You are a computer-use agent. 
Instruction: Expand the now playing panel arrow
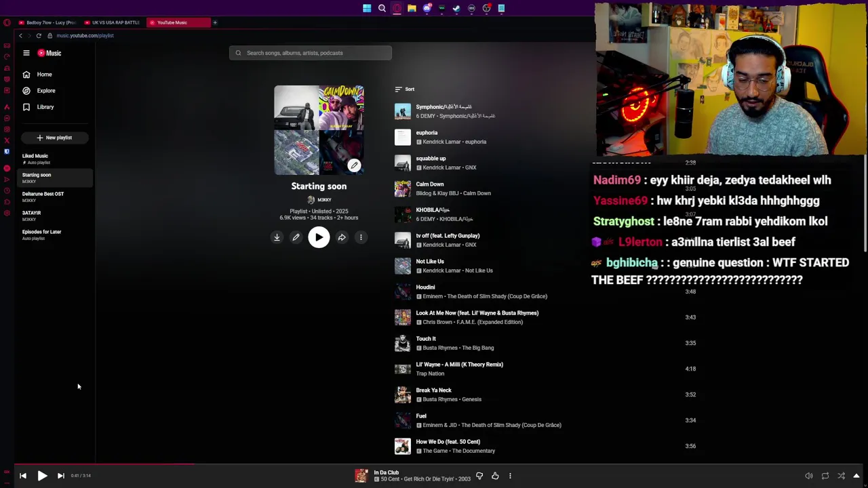click(856, 476)
